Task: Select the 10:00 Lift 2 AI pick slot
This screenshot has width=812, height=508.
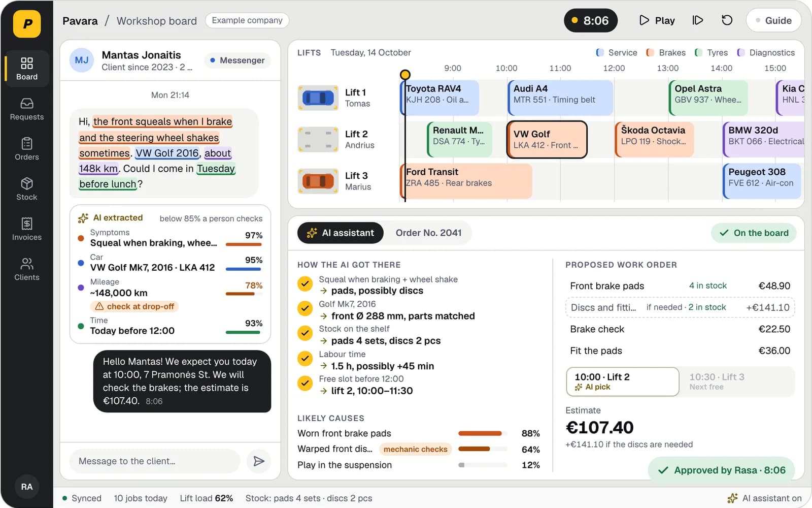Action: (623, 382)
